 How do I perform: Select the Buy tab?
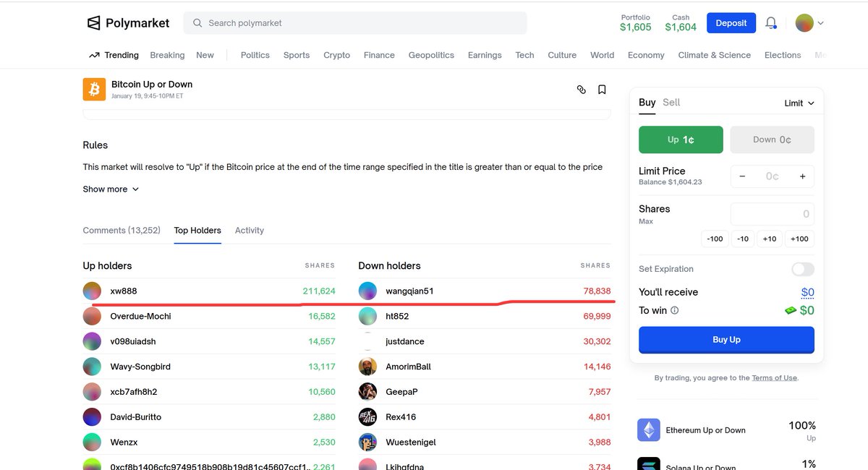point(647,103)
